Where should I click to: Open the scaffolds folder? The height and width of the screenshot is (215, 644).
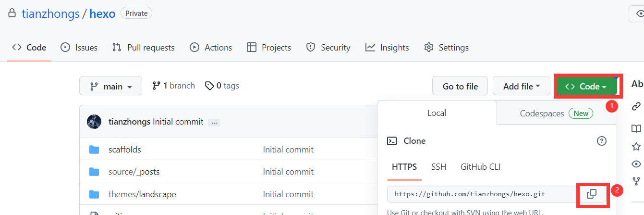[x=124, y=150]
